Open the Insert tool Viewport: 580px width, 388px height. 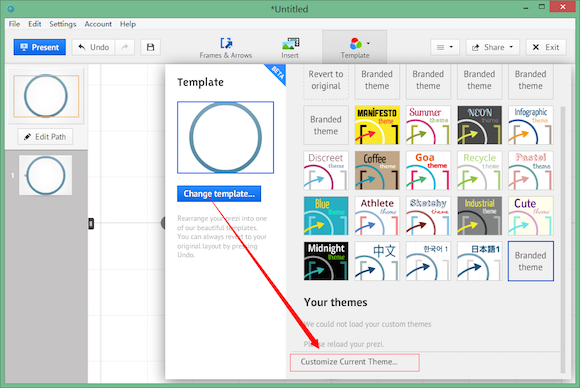click(290, 48)
